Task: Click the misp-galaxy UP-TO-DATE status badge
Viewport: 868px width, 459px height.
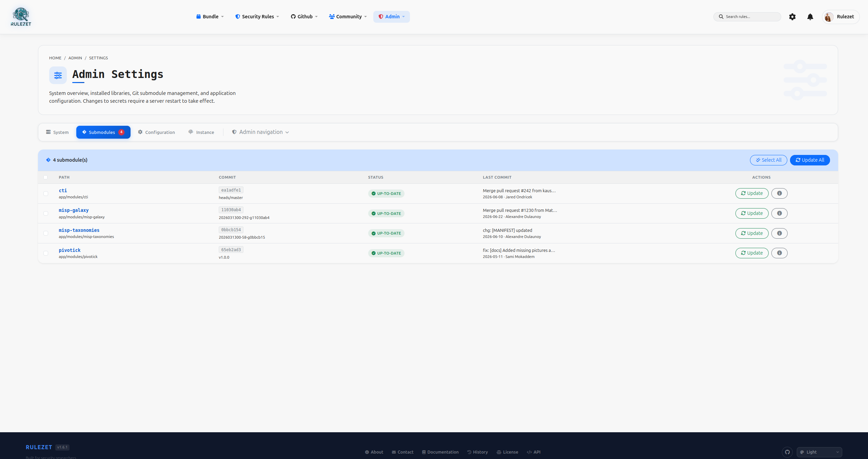Action: coord(386,214)
